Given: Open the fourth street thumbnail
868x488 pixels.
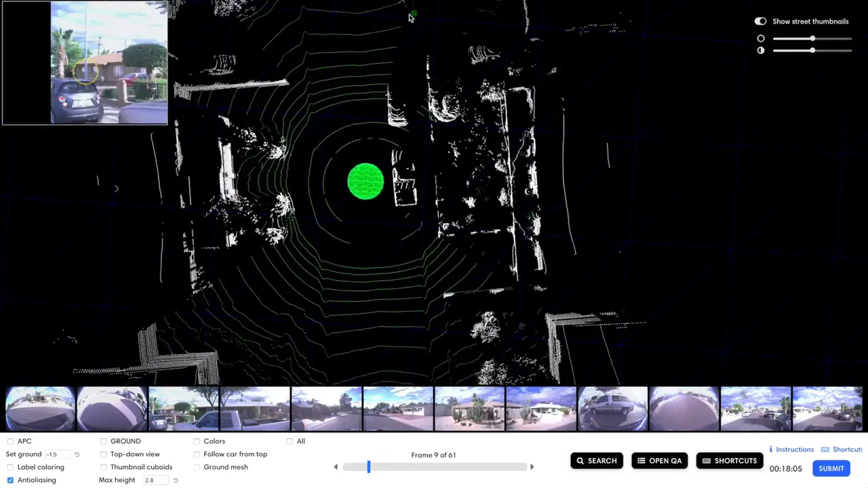Looking at the screenshot, I should coord(255,409).
